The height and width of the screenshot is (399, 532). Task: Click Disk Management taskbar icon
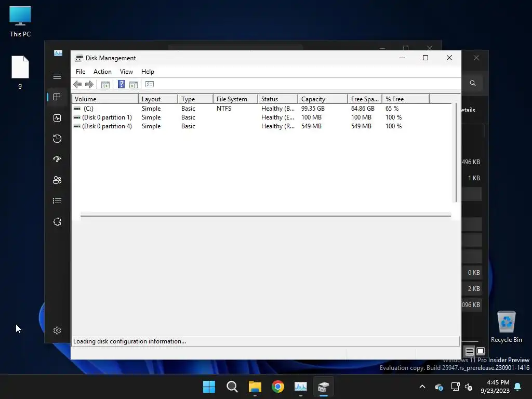(324, 387)
